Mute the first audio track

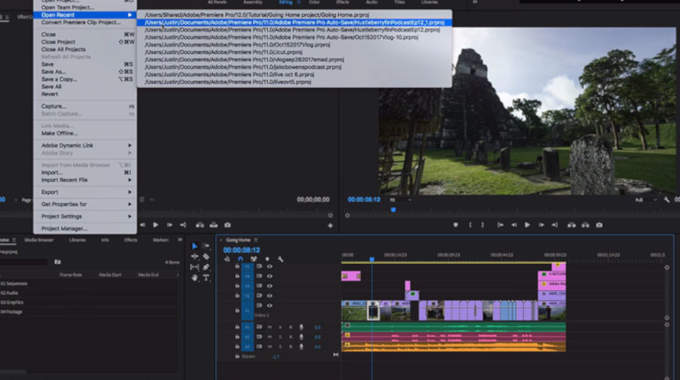pos(269,327)
